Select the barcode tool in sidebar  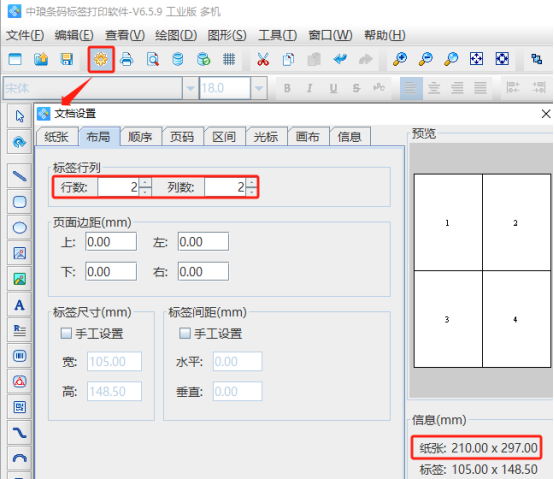click(x=19, y=356)
